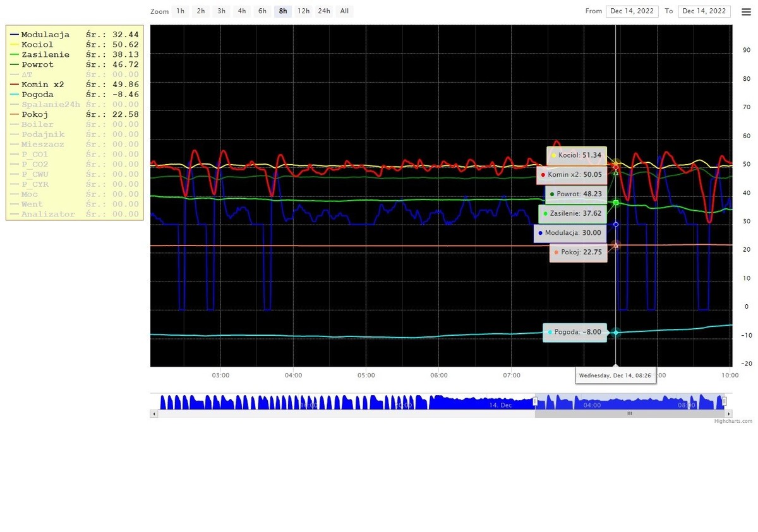The height and width of the screenshot is (532, 758).
Task: Show the disabled Analizator series
Action: click(48, 215)
